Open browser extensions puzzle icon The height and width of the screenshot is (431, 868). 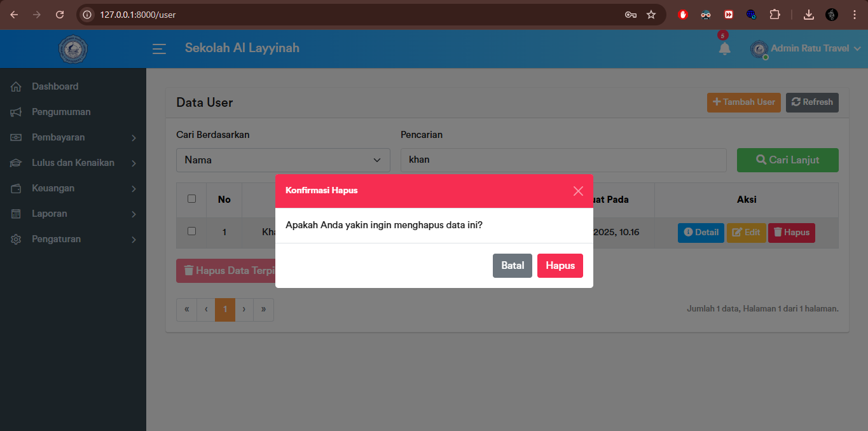(x=775, y=15)
